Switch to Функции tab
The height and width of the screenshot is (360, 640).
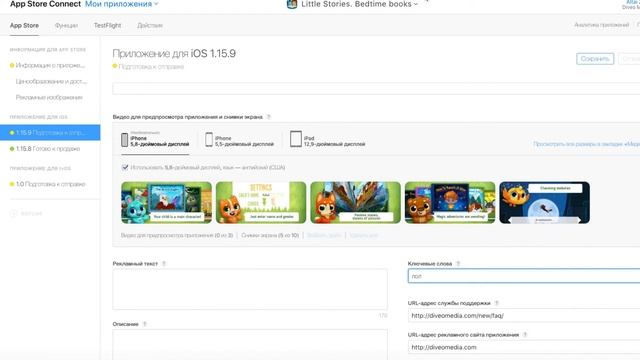[x=66, y=25]
